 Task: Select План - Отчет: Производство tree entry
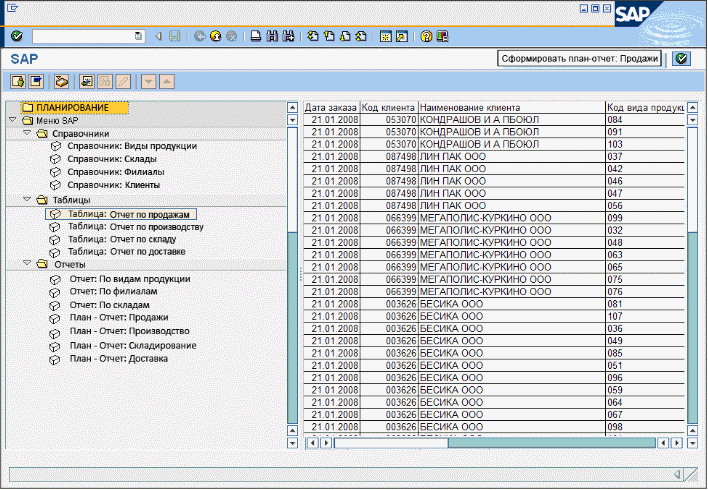pos(129,331)
